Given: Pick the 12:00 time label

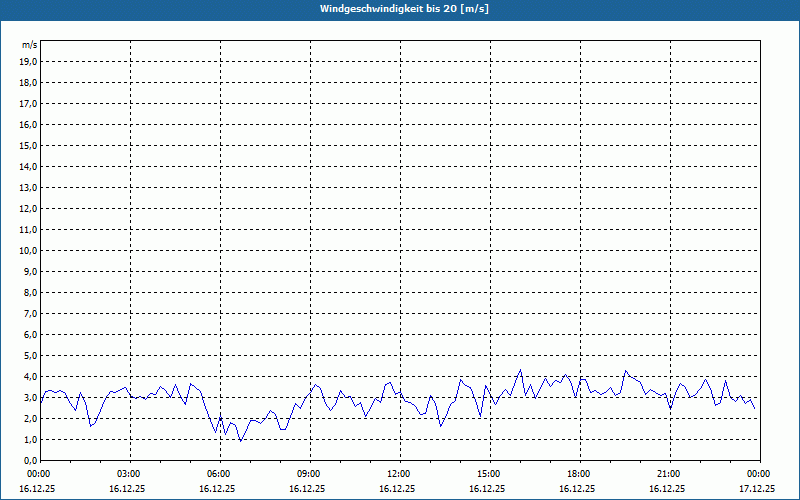Looking at the screenshot, I should click(399, 473).
